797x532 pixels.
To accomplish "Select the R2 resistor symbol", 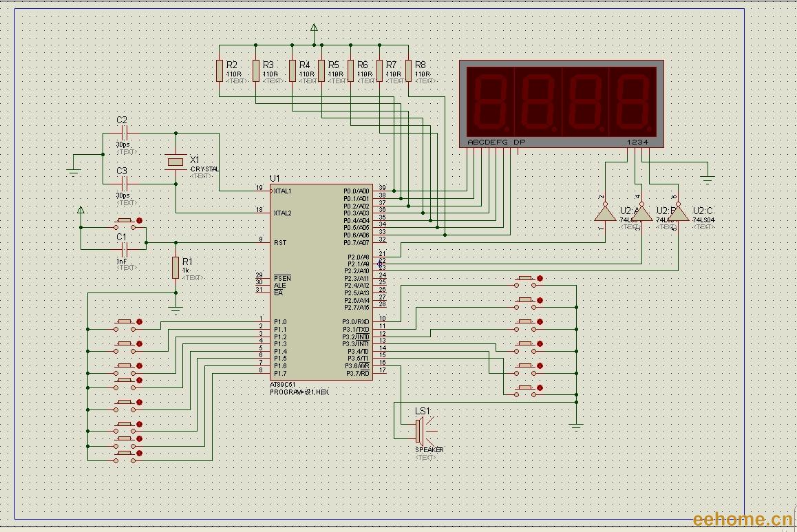I will pyautogui.click(x=219, y=71).
